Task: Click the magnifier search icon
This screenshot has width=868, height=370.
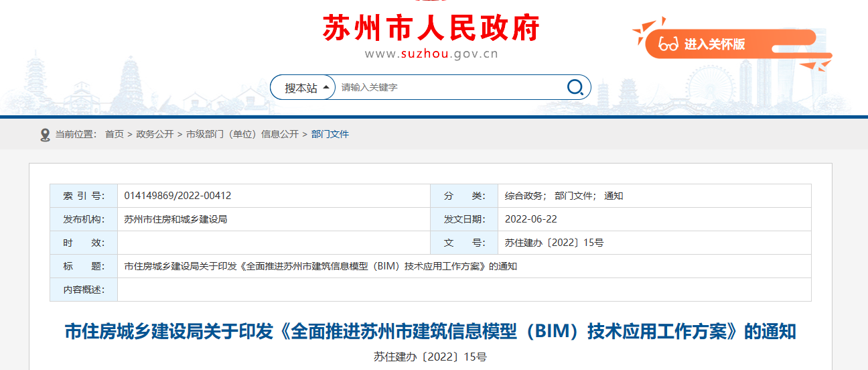Action: [x=575, y=87]
